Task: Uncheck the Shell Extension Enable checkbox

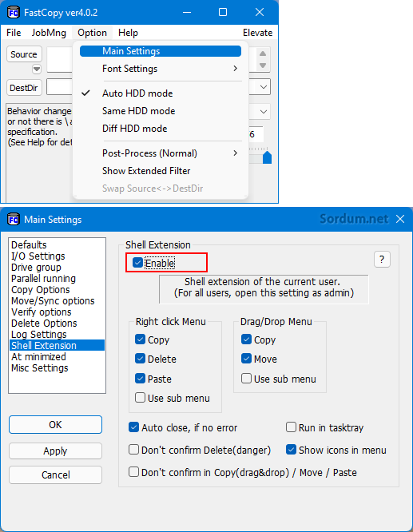Action: pos(137,263)
